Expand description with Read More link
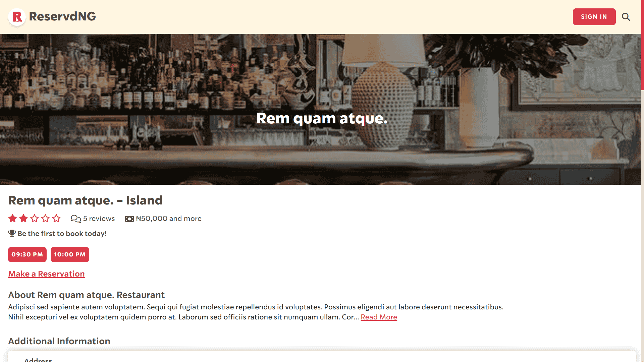The height and width of the screenshot is (362, 644). coord(379,317)
